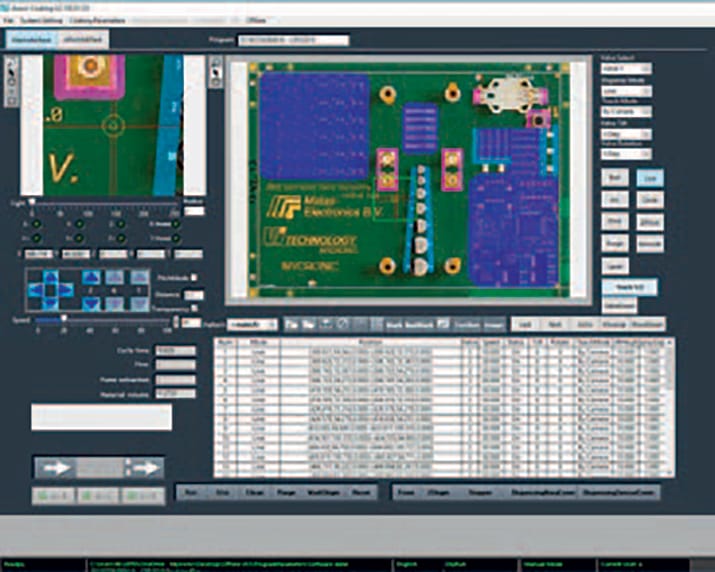Click the jog up arrow on the direction pad

point(49,275)
